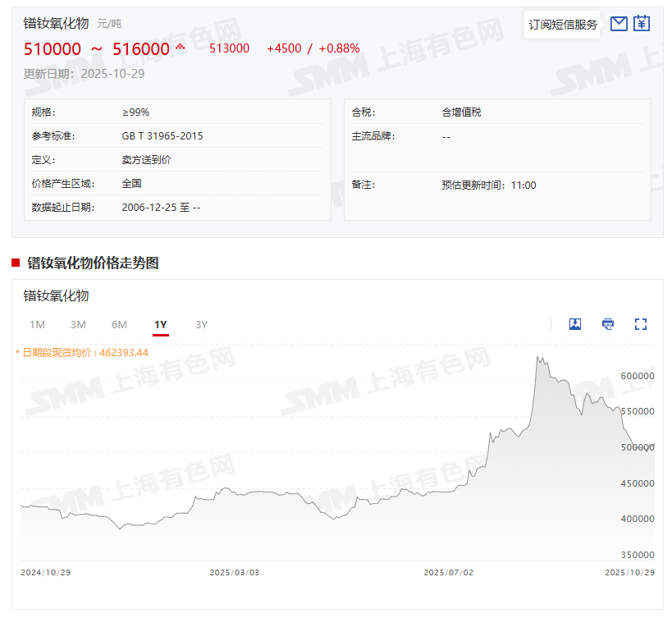
Task: Open the yen price calendar icon
Action: pyautogui.click(x=642, y=24)
